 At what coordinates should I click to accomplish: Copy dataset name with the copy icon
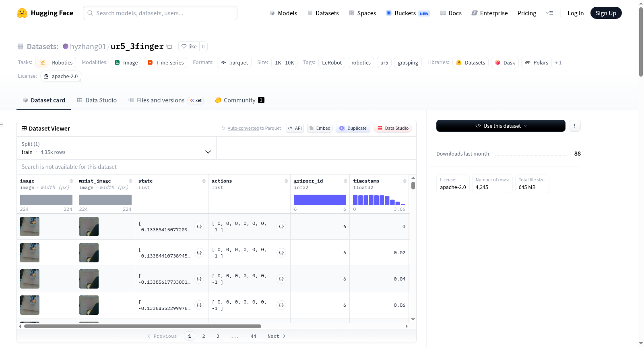tap(169, 46)
